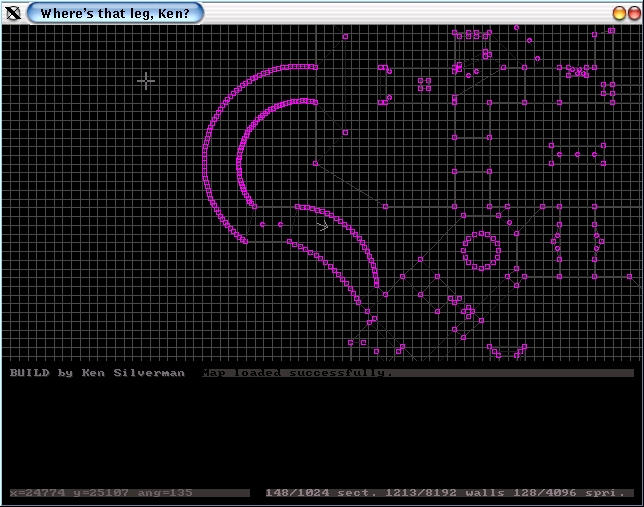Click the "148/1024 sect." sector count
The image size is (644, 507).
pyautogui.click(x=321, y=492)
